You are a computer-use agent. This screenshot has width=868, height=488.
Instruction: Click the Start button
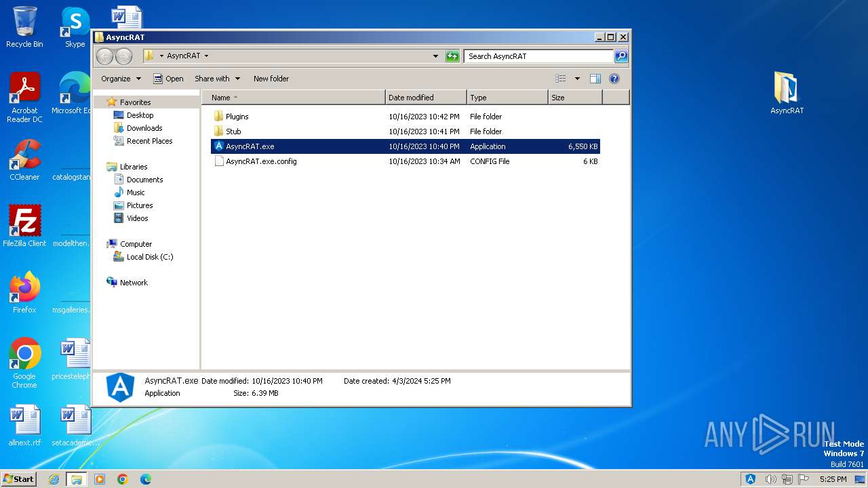pyautogui.click(x=18, y=479)
